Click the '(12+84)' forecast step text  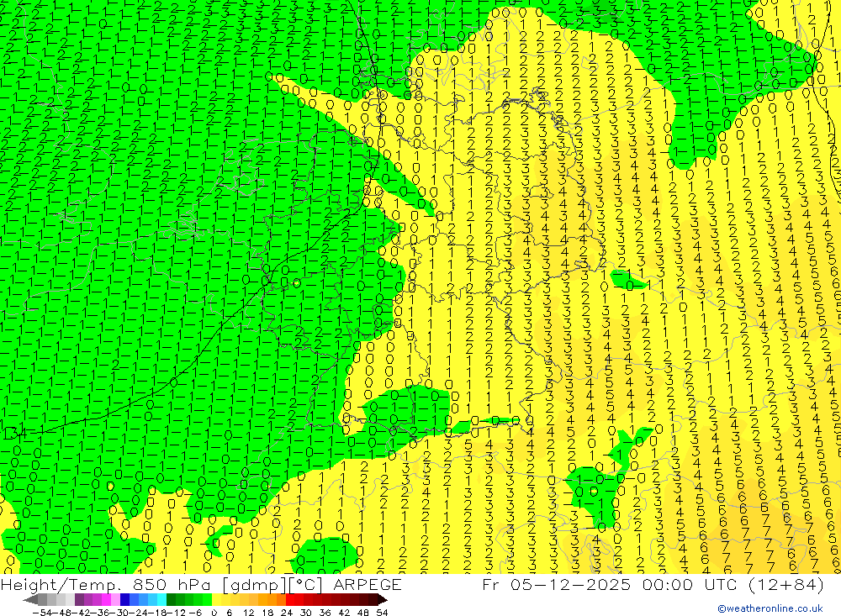(784, 584)
